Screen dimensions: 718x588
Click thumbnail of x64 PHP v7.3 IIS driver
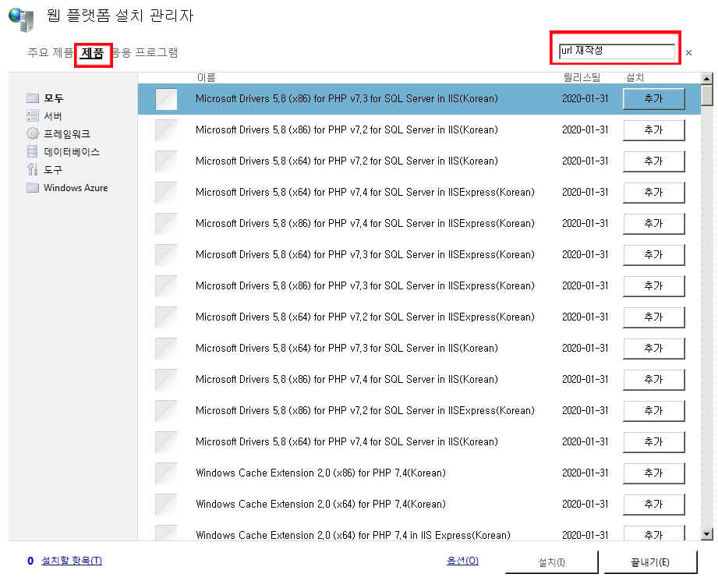click(166, 348)
